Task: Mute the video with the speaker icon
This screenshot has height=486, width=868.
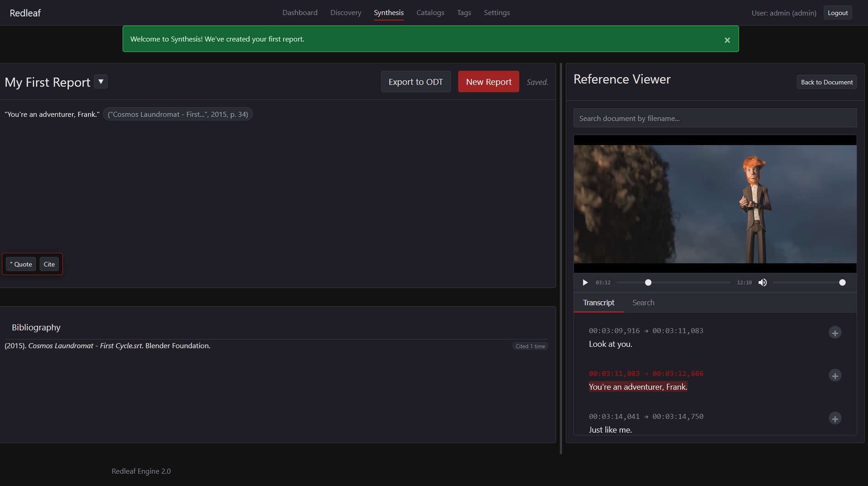Action: [x=762, y=282]
